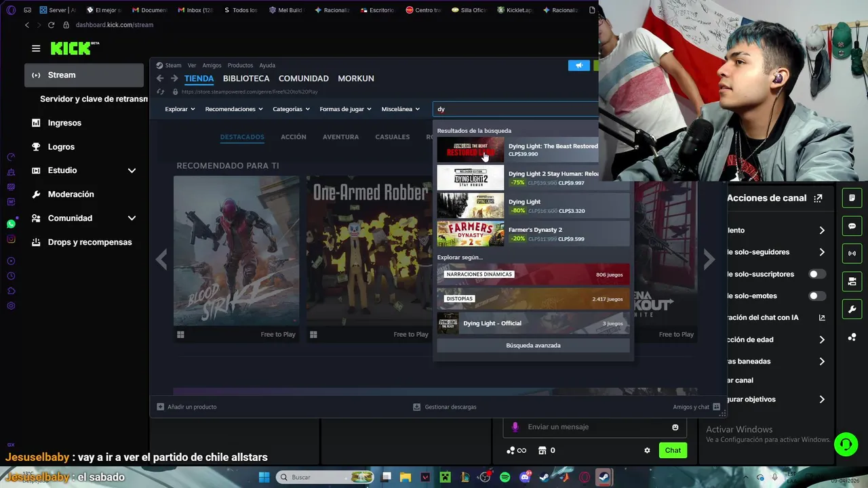
Task: Click the pop-out icon beside Acciones de canal
Action: click(818, 198)
